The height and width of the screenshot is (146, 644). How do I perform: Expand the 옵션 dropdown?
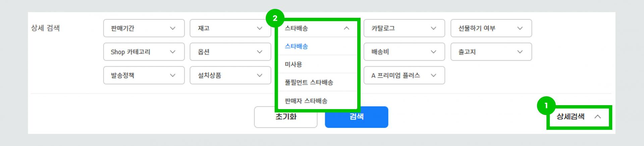coord(230,52)
